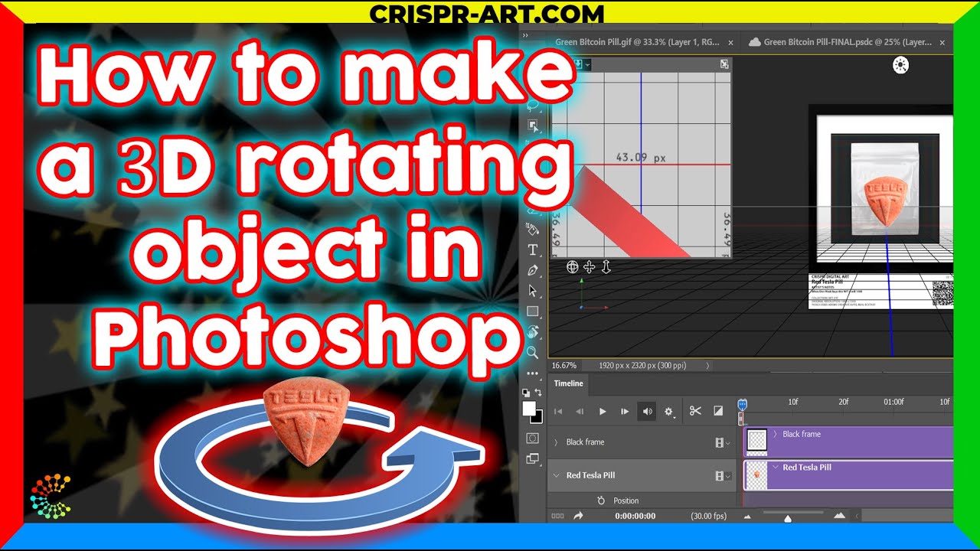The width and height of the screenshot is (980, 551).
Task: Open Red Tesla Pill track film menu
Action: coord(722,475)
